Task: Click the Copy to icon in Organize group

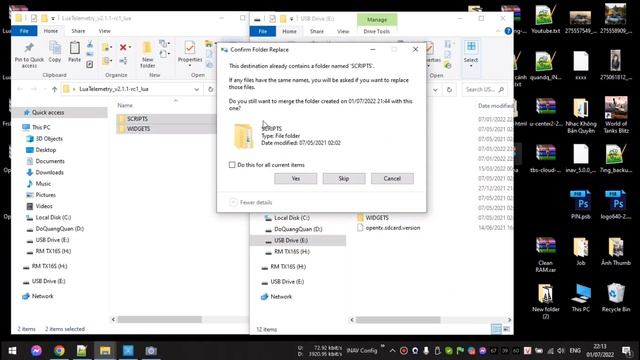Action: pyautogui.click(x=106, y=61)
